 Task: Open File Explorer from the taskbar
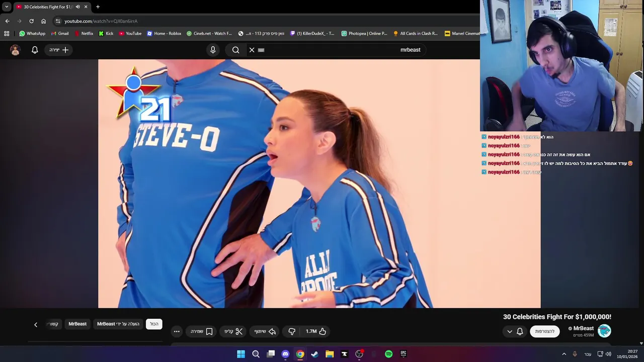(330, 354)
